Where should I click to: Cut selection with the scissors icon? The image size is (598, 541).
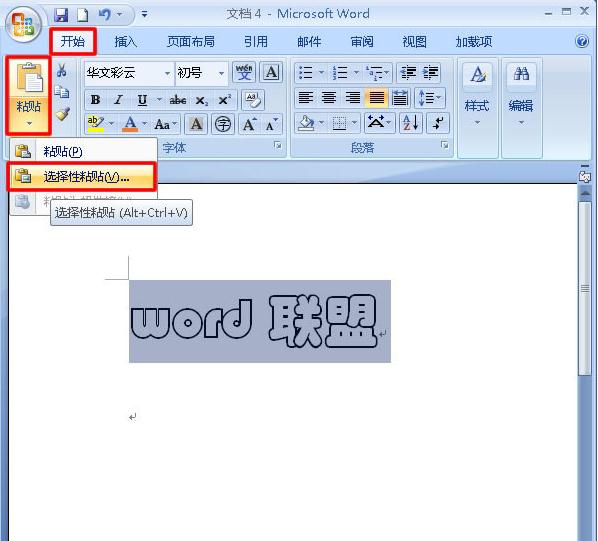pyautogui.click(x=62, y=70)
